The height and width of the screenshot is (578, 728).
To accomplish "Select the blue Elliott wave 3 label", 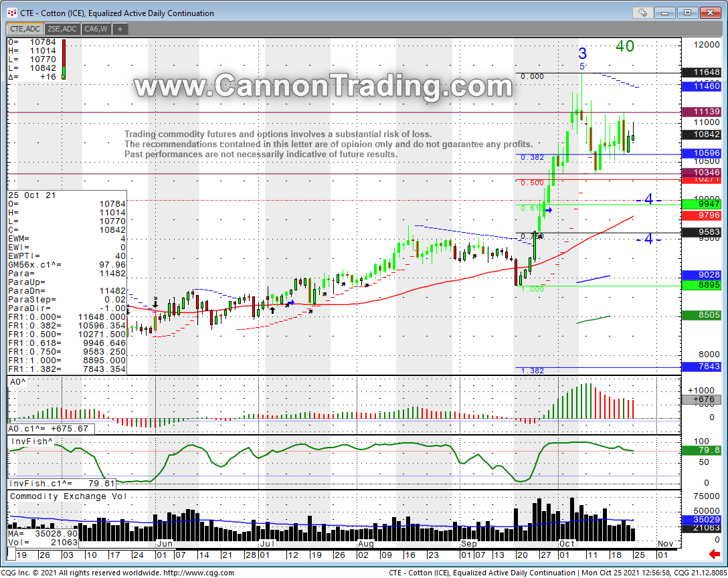I will (x=582, y=54).
